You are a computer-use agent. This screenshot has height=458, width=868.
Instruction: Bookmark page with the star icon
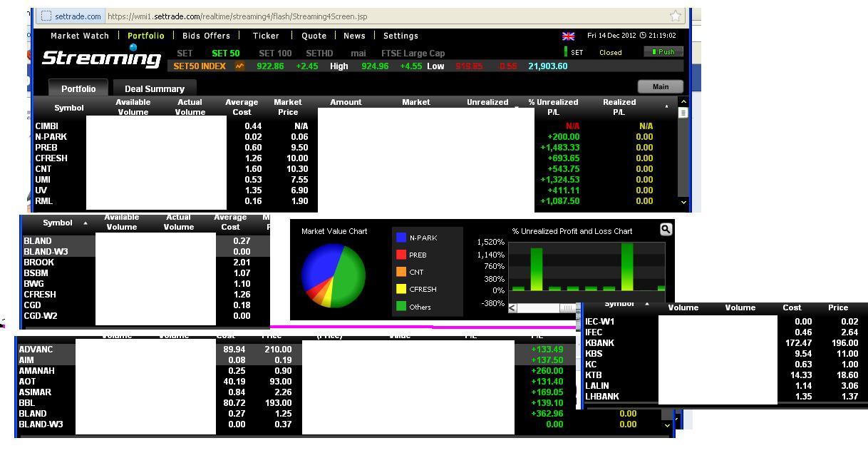676,16
